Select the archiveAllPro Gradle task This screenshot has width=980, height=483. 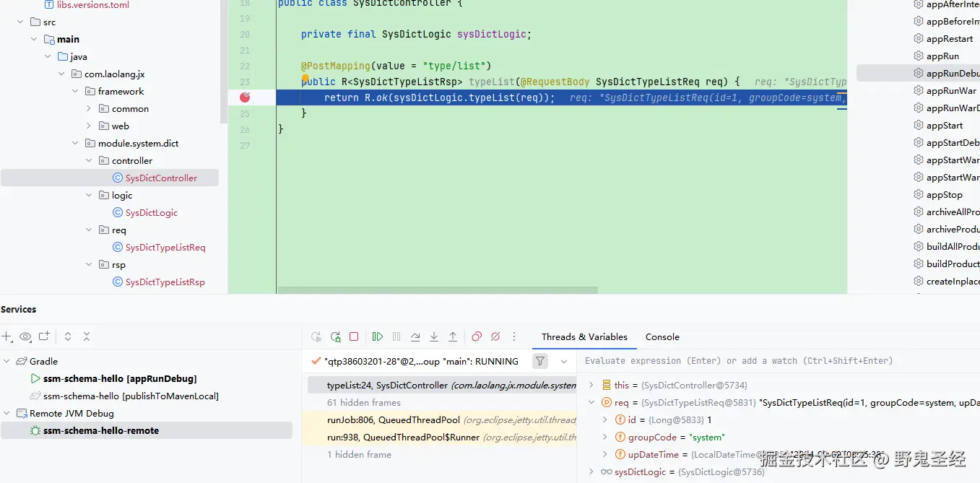[x=946, y=212]
